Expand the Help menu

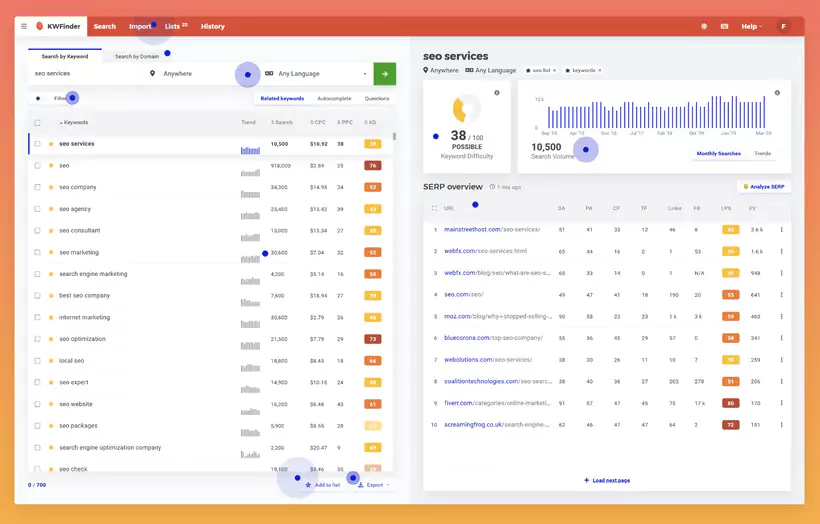pos(751,26)
